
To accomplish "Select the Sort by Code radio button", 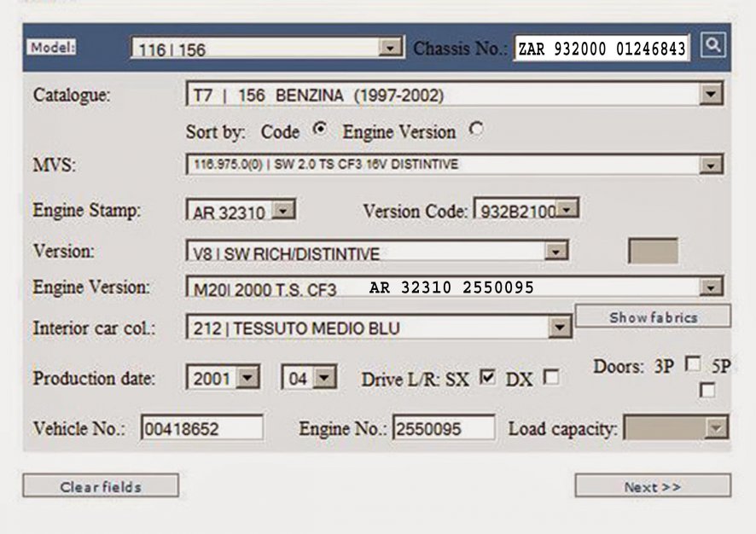I will pos(320,130).
